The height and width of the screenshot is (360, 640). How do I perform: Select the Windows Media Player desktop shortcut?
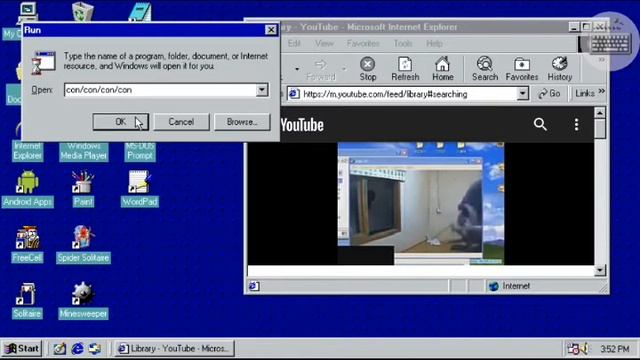pyautogui.click(x=84, y=151)
